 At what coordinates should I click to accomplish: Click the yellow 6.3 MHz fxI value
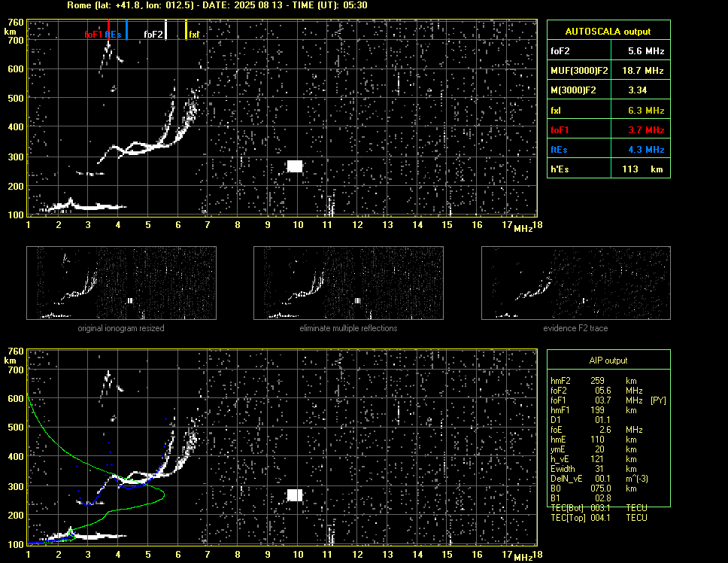646,111
